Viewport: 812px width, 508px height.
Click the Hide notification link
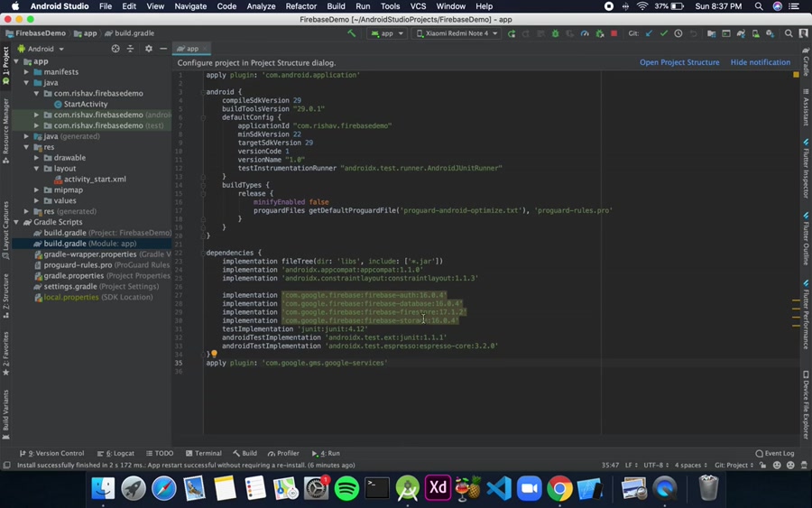tap(760, 62)
